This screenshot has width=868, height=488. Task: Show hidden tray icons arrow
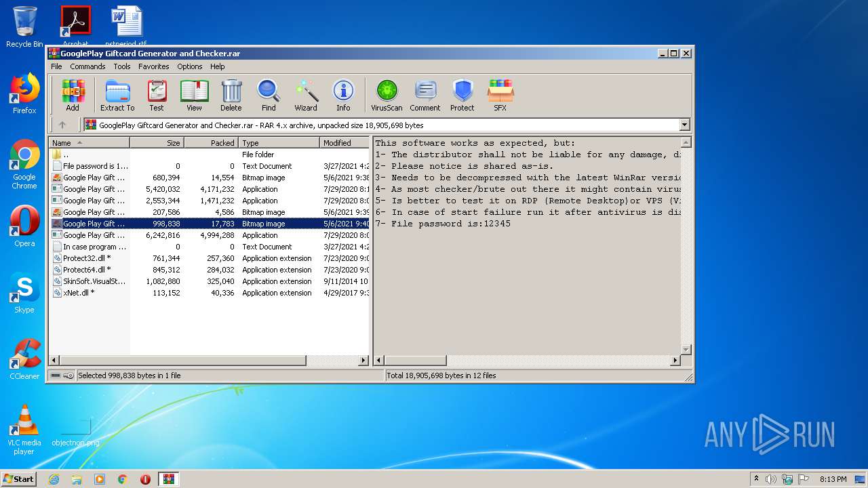(x=756, y=479)
